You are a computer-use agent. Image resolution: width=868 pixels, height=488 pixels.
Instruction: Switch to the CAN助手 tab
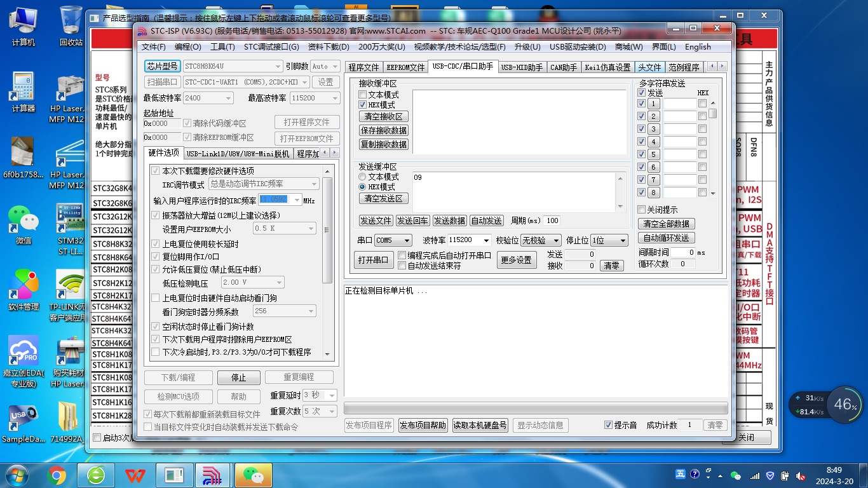point(564,67)
